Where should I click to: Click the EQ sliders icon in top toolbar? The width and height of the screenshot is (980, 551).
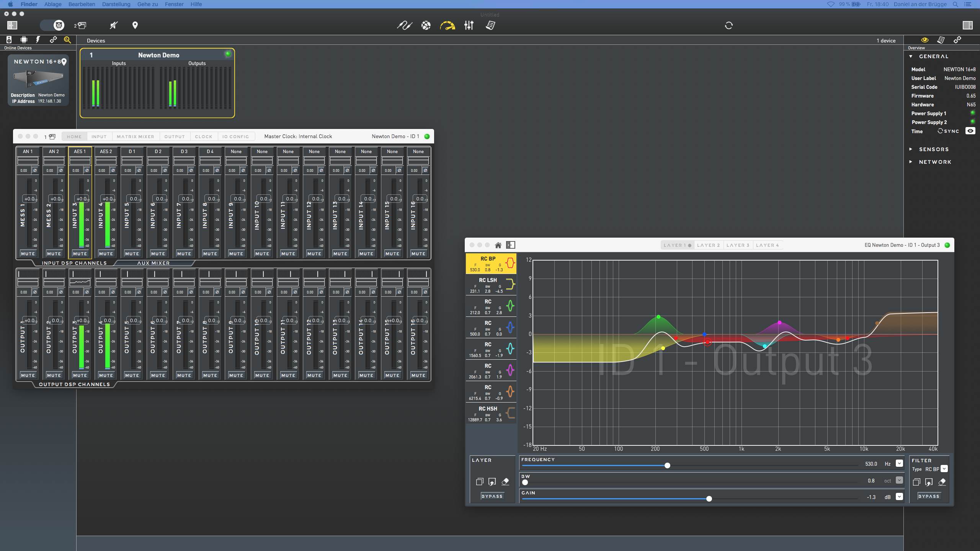coord(469,25)
